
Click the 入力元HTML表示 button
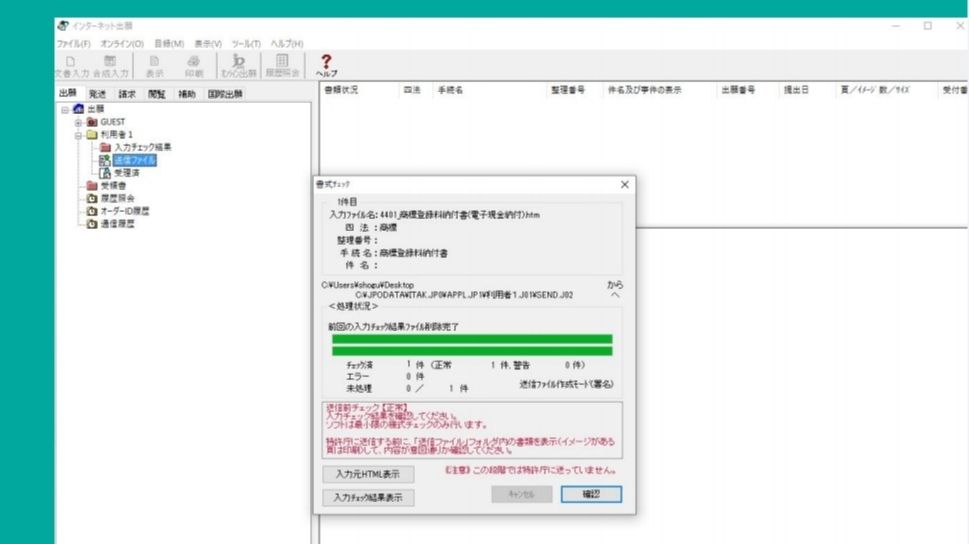coord(368,475)
